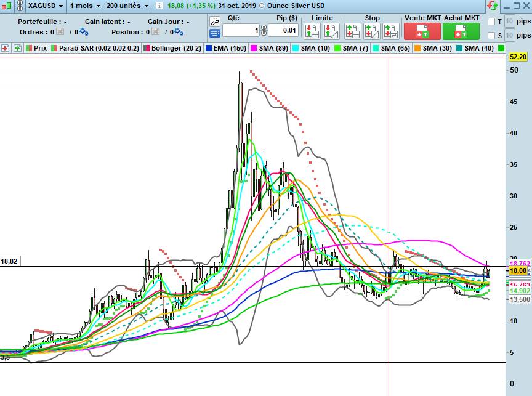The image size is (532, 396).
Task: Select the Parab SAR indicator tab
Action: coord(95,47)
